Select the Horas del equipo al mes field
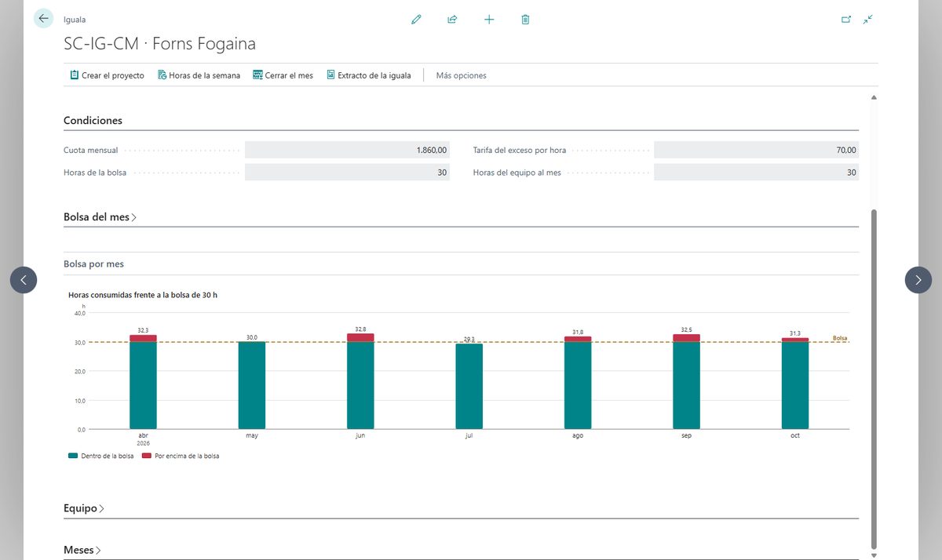The height and width of the screenshot is (560, 942). tap(756, 173)
